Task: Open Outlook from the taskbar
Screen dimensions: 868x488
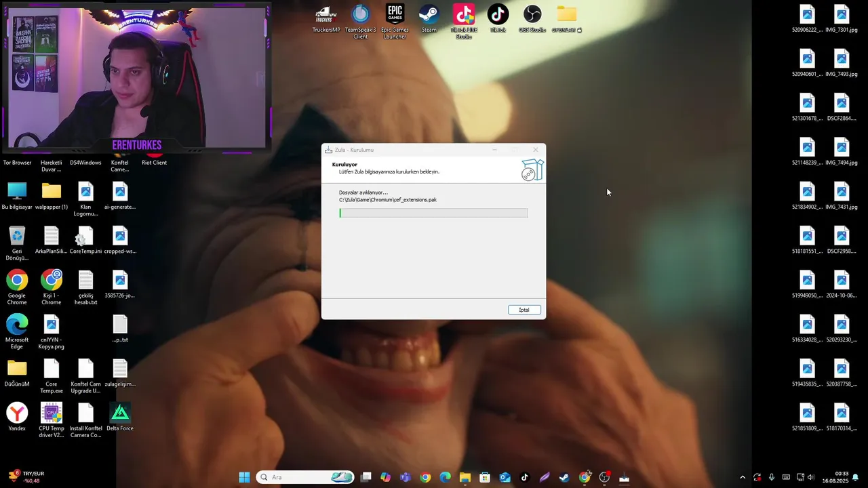Action: pos(505,477)
